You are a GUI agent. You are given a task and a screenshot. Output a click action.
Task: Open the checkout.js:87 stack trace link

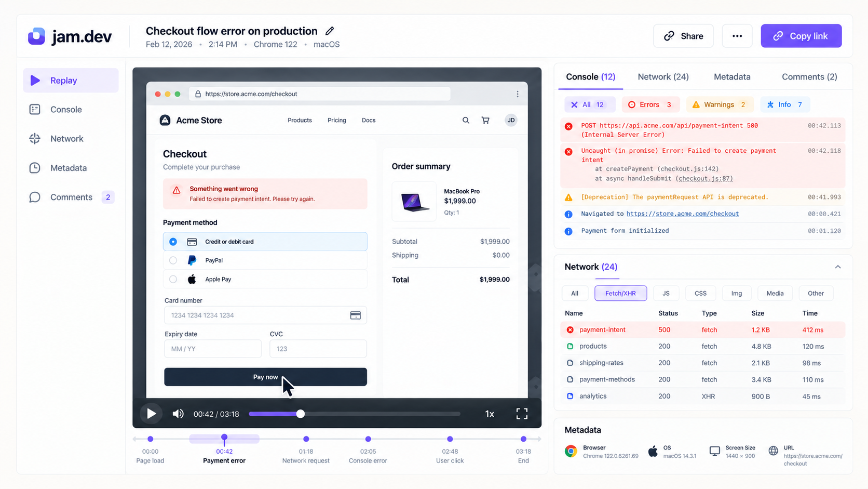(x=706, y=178)
